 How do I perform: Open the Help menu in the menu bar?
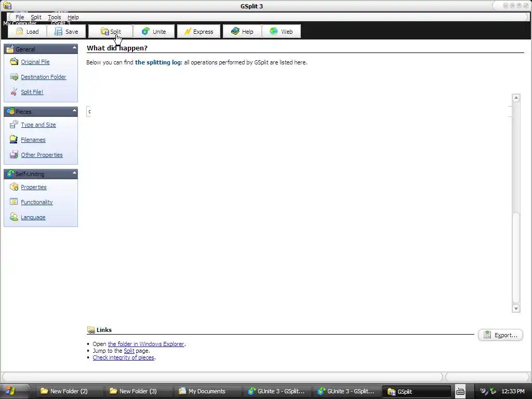73,17
